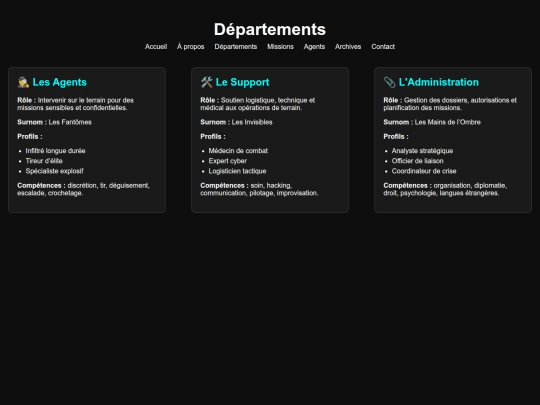
Task: Click the Rôle text in L'Administration card
Action: [450, 104]
